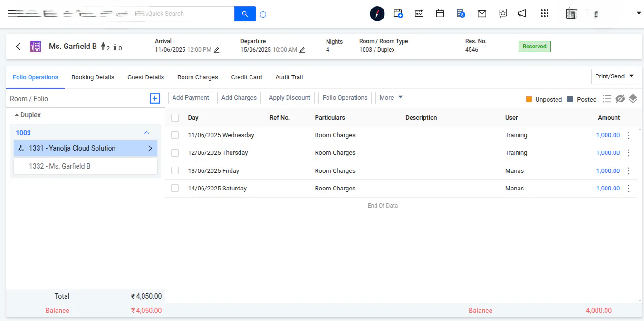Click the compass navigation icon
Screen dimensions: 644x321
[x=377, y=14]
